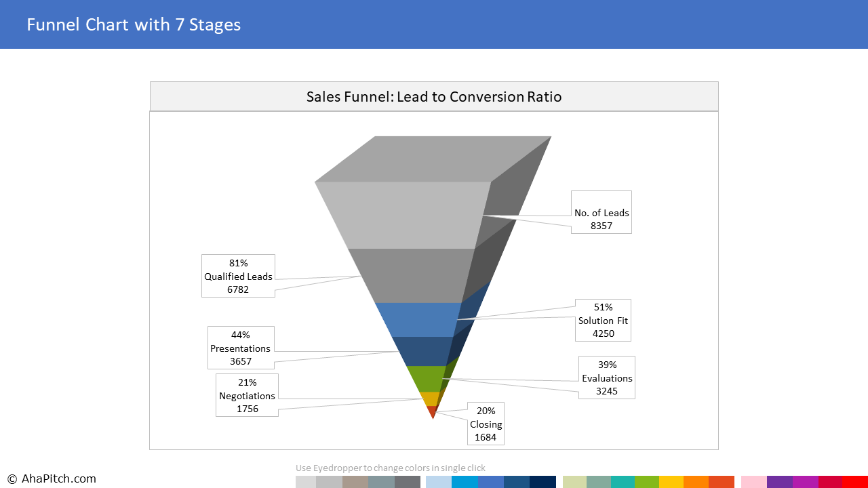Select the chart title 'Sales Funnel: Lead to Conversion Ratio'

point(434,97)
